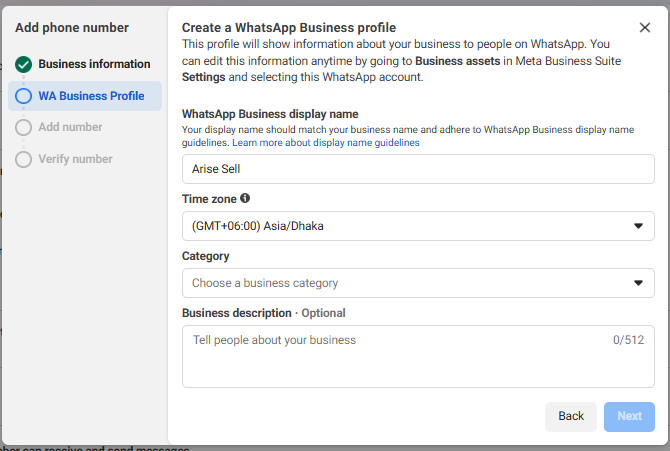Image resolution: width=670 pixels, height=451 pixels.
Task: Focus the display name field with Arise Sell
Action: (418, 169)
